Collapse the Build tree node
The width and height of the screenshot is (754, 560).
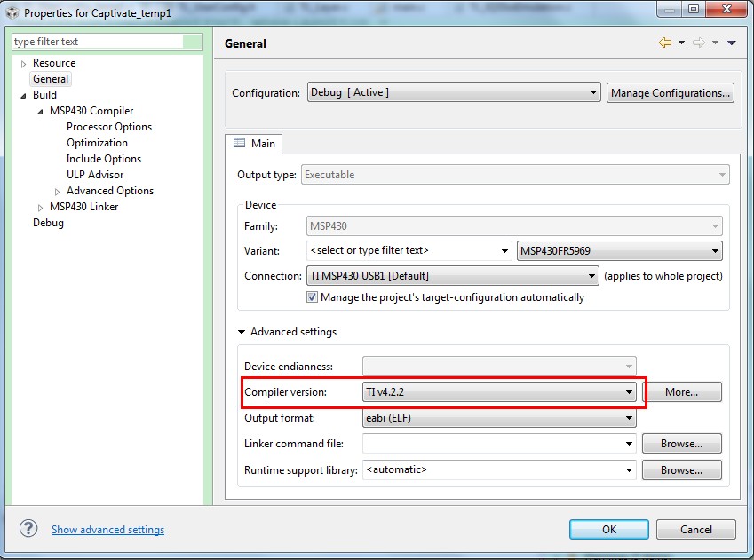24,96
